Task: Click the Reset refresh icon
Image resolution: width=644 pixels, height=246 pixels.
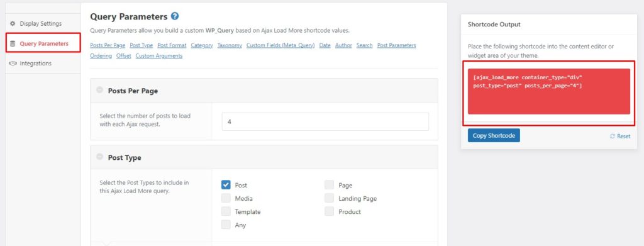Action: point(613,136)
